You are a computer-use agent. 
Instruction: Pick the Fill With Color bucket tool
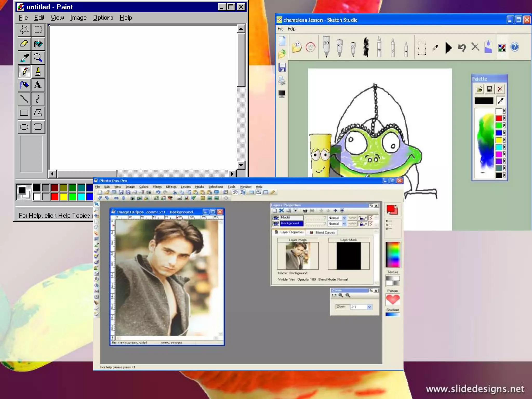point(38,44)
